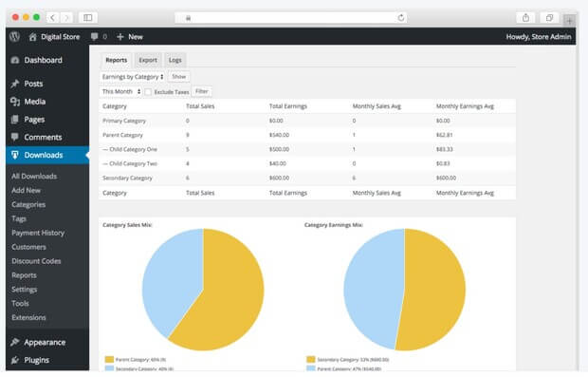The image size is (588, 377).
Task: Open Reports in Downloads submenu
Action: [x=24, y=275]
